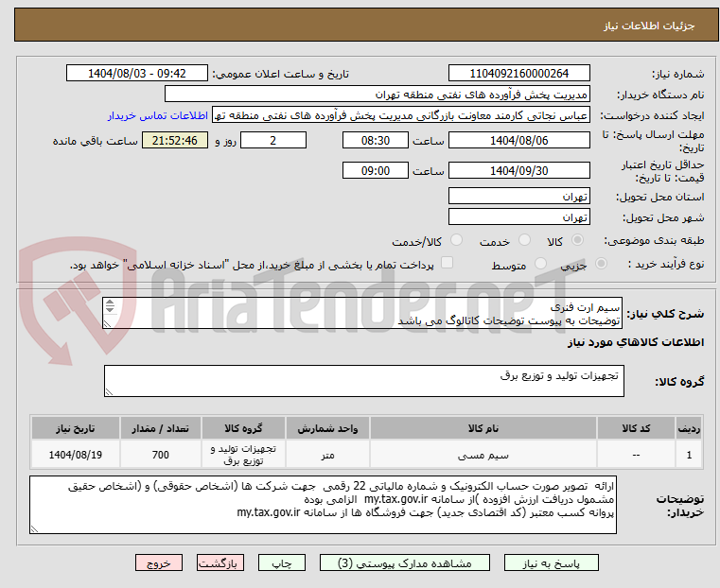Click the تاریخ نیاز column header
720x588 pixels.
76,428
